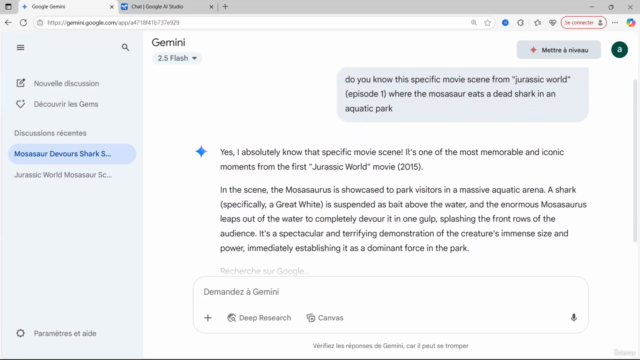Open browser extensions icon
Viewport: 640px width, 360px height.
click(520, 23)
